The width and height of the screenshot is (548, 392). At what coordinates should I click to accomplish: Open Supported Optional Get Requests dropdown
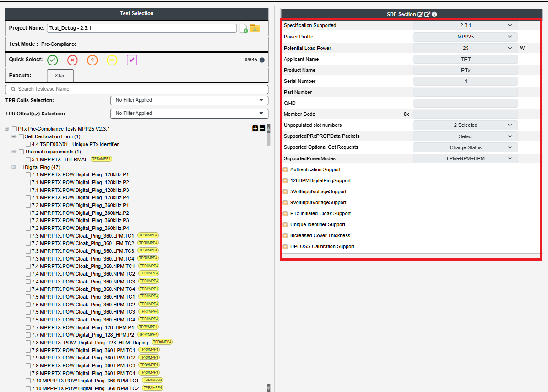(x=466, y=147)
